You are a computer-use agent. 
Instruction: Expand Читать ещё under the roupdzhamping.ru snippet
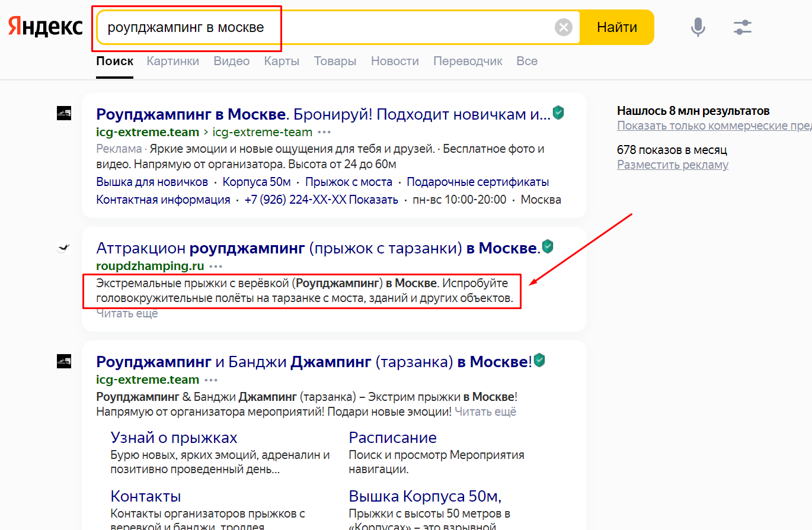(127, 313)
